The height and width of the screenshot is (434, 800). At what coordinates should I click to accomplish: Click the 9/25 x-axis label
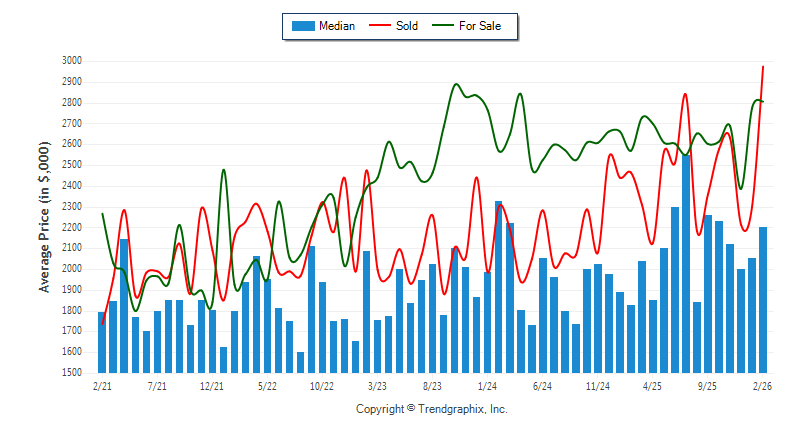tap(707, 384)
